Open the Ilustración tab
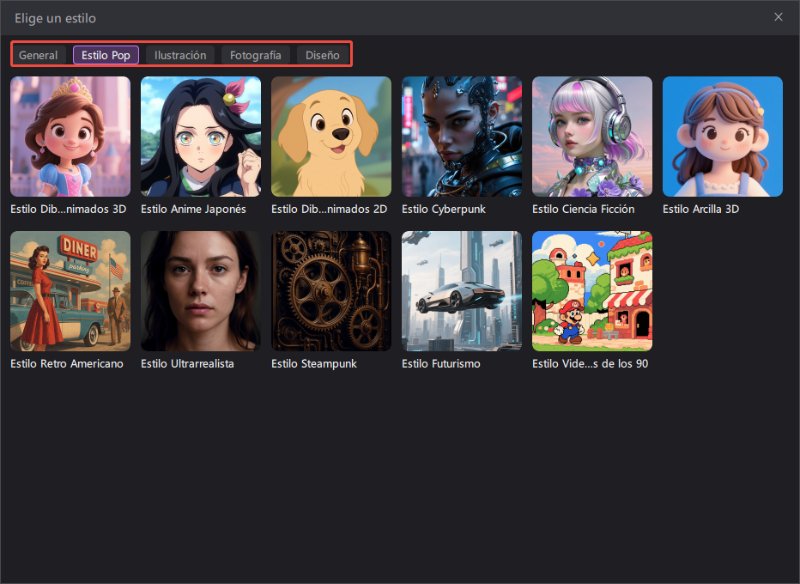Screen dimensions: 800x584 [180, 55]
